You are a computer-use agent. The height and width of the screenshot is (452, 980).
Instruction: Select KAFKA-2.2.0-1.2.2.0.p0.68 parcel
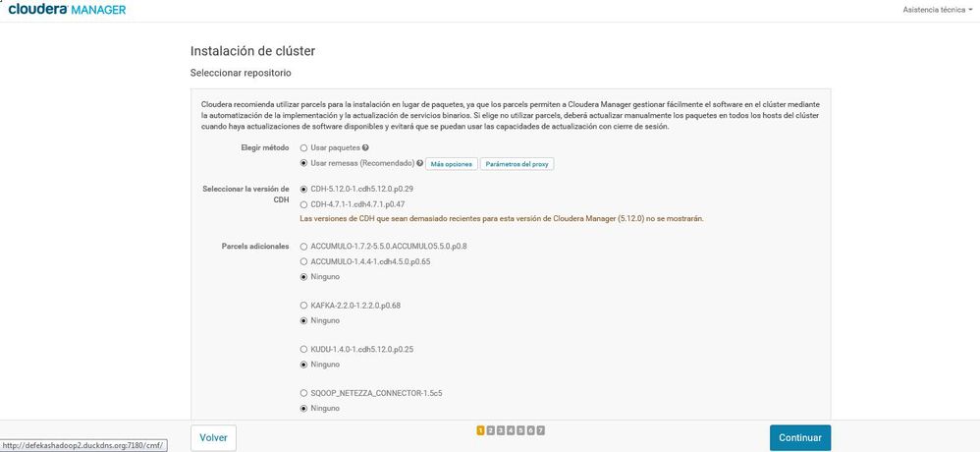click(304, 306)
